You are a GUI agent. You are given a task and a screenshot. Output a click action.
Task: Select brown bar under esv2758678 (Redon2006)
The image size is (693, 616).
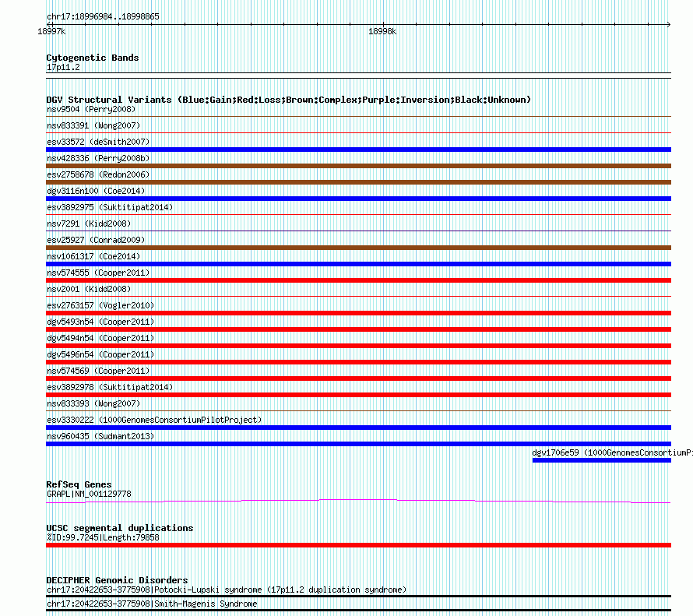click(x=358, y=182)
